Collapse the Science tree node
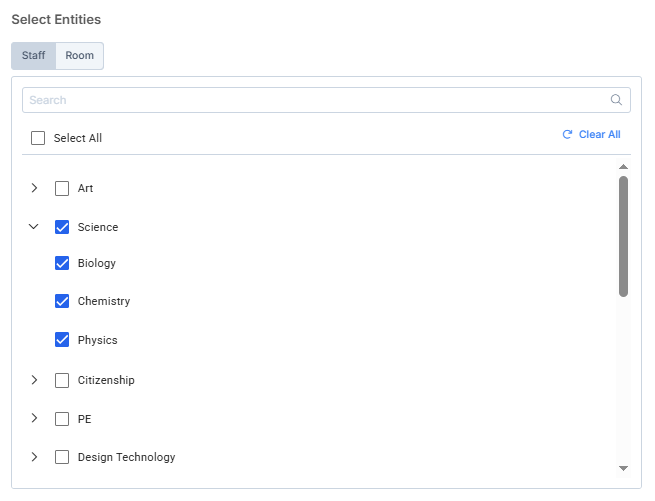Screen dimensions: 655x501 coord(34,227)
